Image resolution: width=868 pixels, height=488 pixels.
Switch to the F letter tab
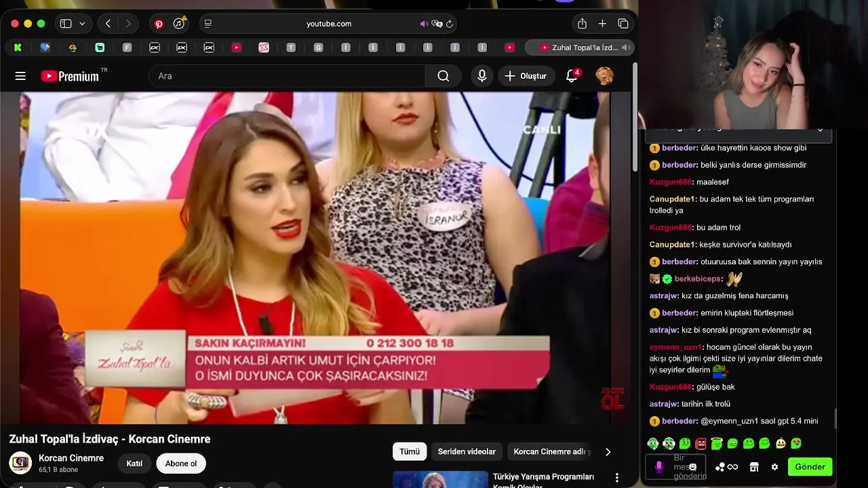click(x=127, y=47)
